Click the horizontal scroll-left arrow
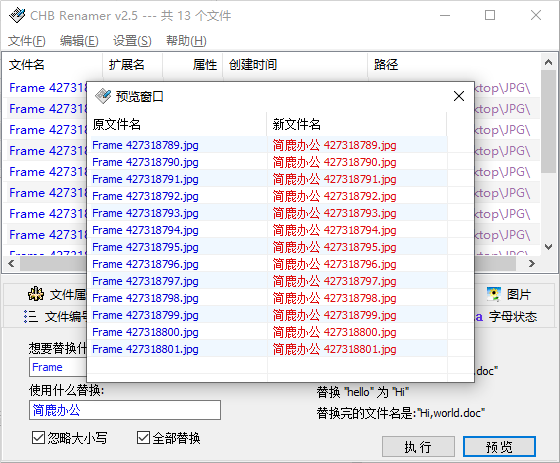The height and width of the screenshot is (463, 560). 11,264
